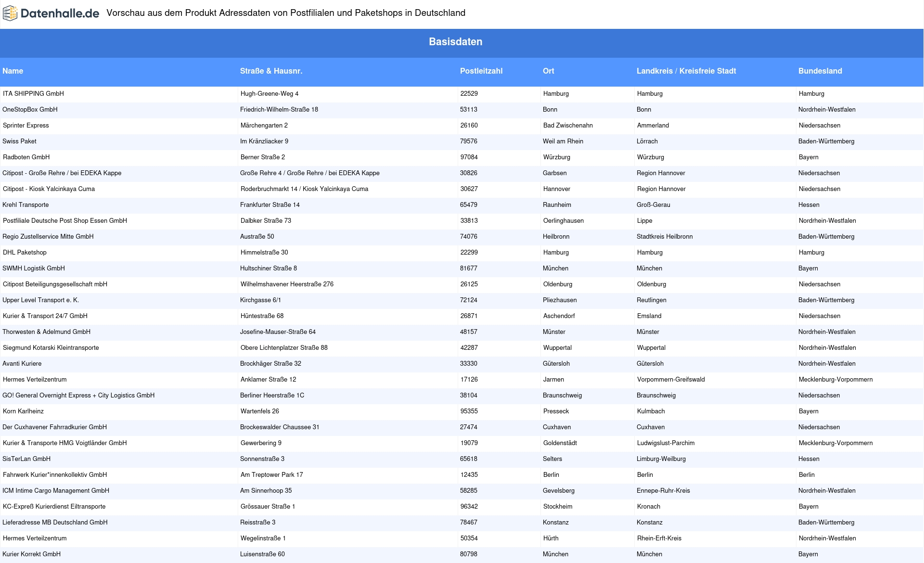Select the Kurier Korrekt GmbH entry

pos(31,554)
